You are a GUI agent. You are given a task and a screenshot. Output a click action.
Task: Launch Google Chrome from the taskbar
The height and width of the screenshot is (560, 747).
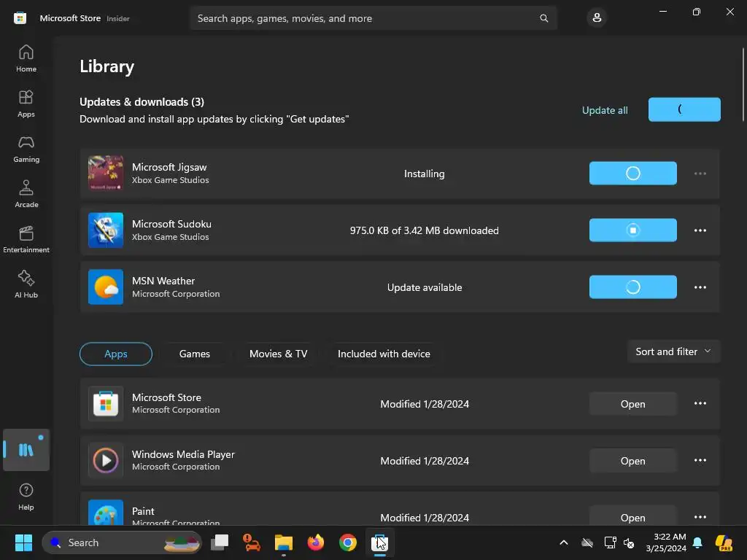[x=348, y=542]
